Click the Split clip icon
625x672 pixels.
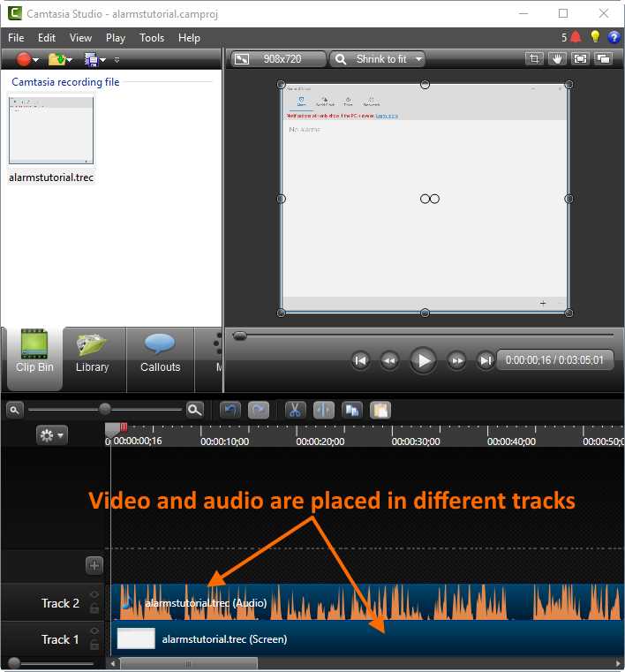tap(323, 410)
